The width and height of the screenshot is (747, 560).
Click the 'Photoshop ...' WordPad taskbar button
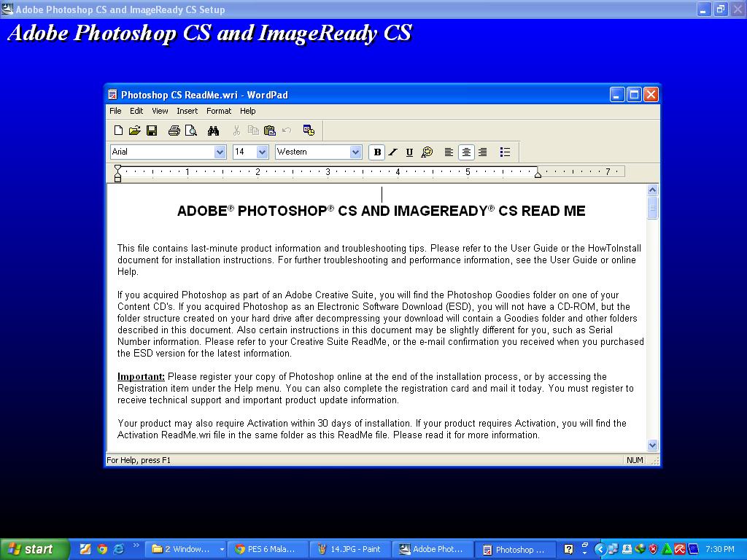516,549
